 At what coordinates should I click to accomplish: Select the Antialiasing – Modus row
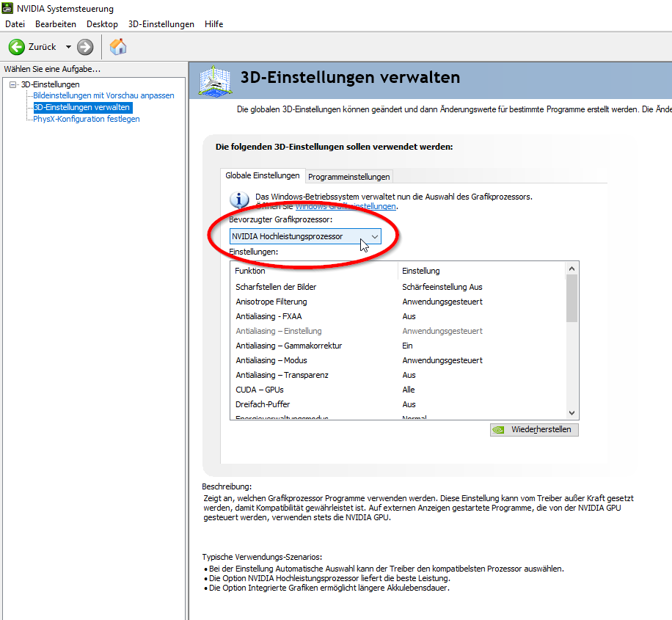point(398,360)
